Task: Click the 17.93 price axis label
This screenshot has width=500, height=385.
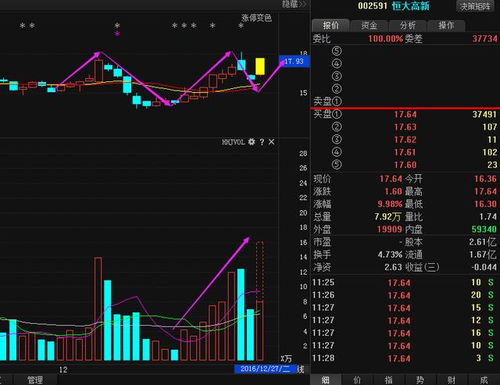Action: tap(294, 61)
